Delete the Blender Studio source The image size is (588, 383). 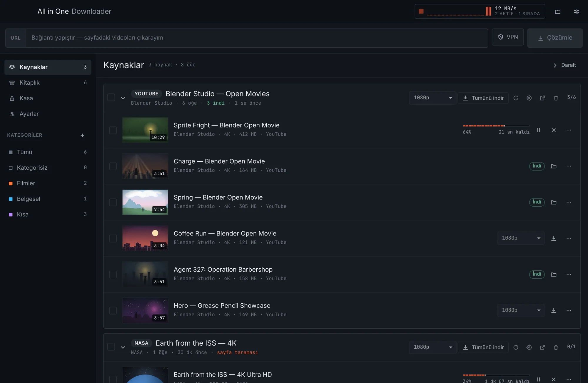click(556, 98)
